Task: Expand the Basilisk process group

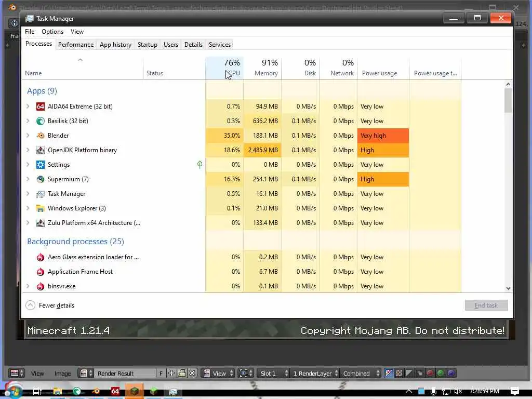Action: [28, 121]
